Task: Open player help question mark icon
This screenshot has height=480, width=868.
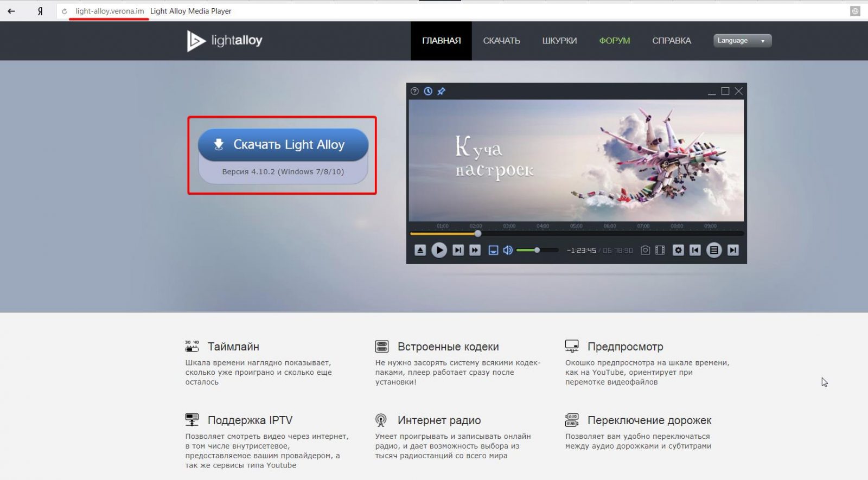Action: pos(415,91)
